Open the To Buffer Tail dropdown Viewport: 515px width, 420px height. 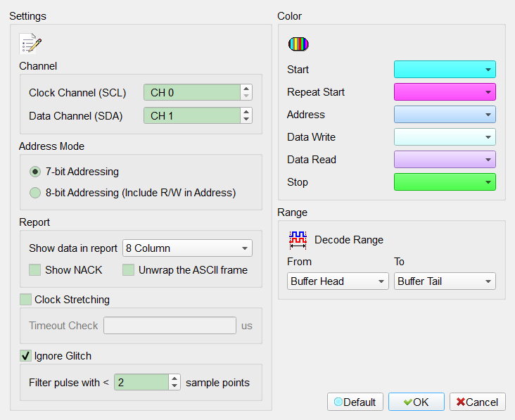(x=445, y=281)
